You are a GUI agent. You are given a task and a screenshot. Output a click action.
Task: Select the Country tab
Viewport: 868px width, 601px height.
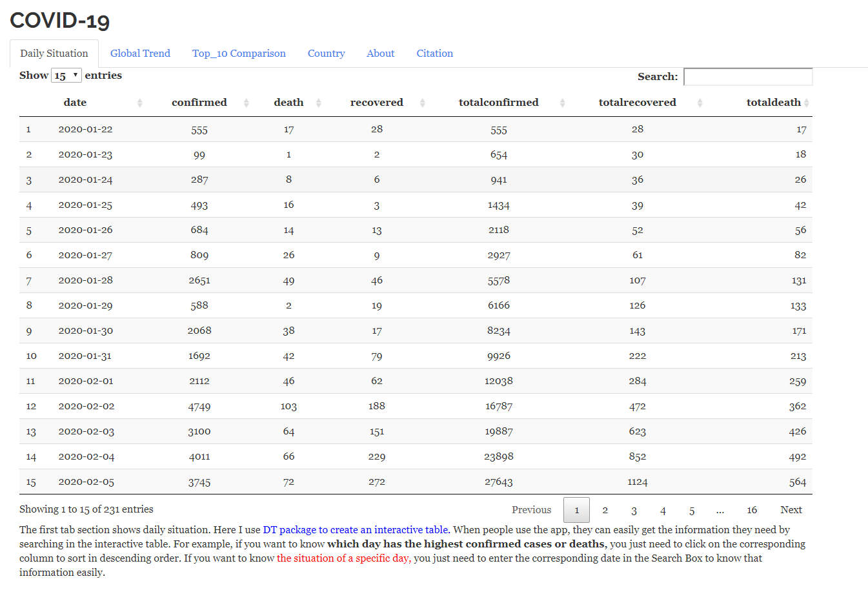click(327, 54)
